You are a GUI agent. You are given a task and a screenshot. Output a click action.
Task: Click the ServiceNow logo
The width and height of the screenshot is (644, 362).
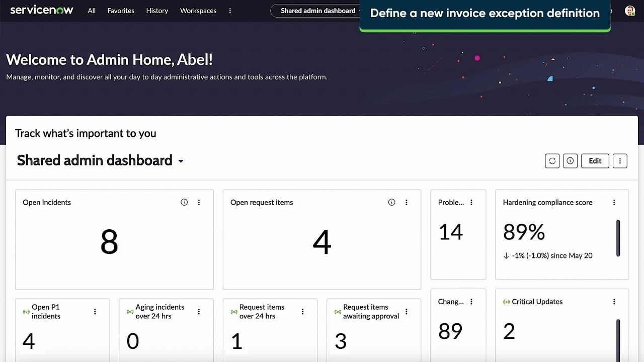tap(42, 10)
